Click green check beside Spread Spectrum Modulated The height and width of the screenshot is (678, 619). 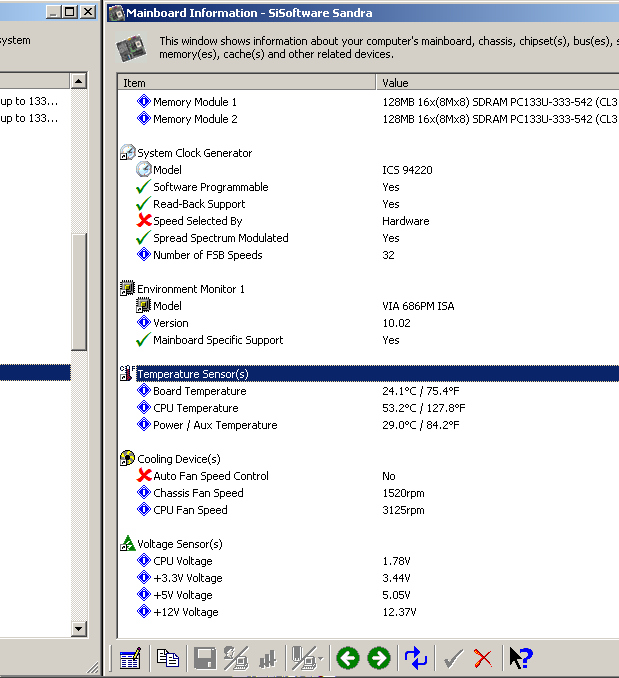(x=143, y=238)
